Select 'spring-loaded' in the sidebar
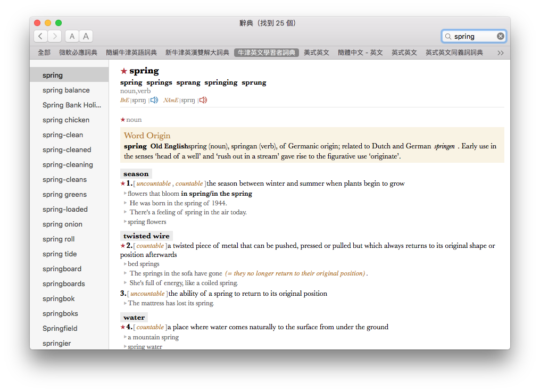 coord(69,209)
